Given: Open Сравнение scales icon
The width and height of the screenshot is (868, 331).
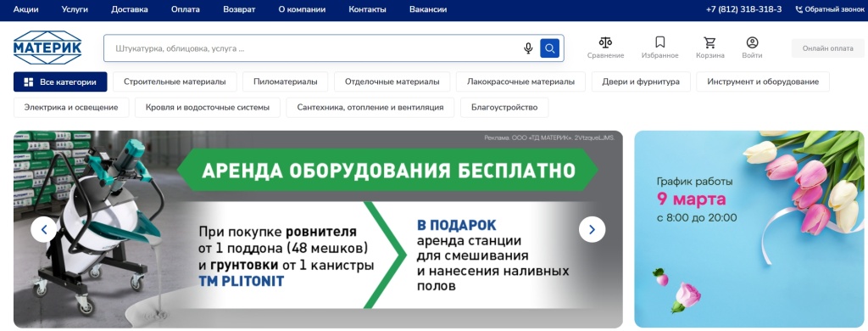Looking at the screenshot, I should point(605,42).
